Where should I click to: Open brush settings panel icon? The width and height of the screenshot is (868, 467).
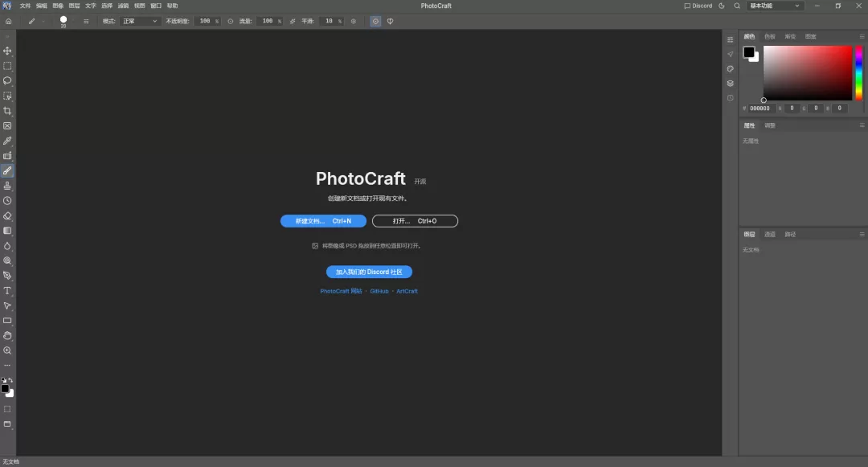coord(86,21)
